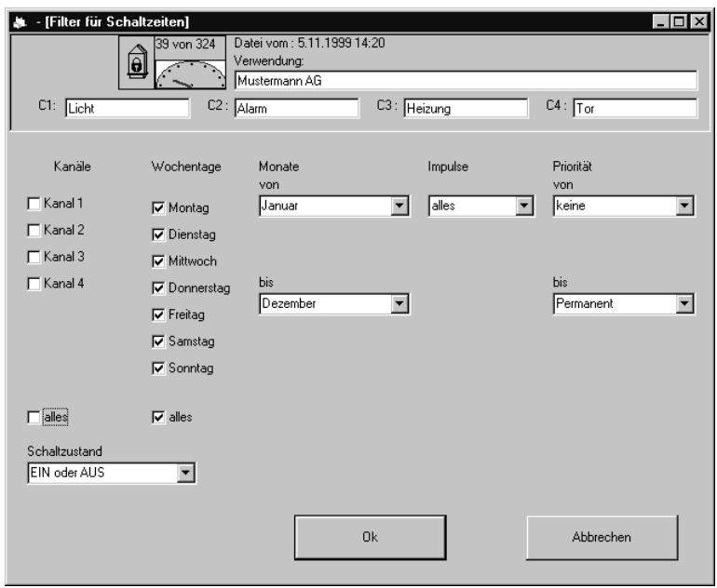The width and height of the screenshot is (717, 588).
Task: Toggle the Kanal 3 checkbox
Action: point(34,256)
